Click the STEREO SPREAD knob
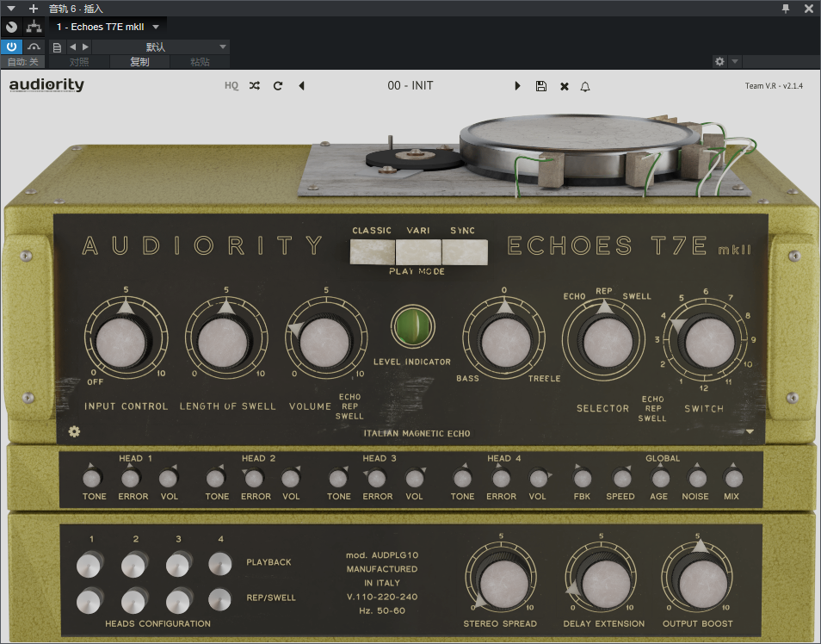Image resolution: width=821 pixels, height=644 pixels. (503, 585)
